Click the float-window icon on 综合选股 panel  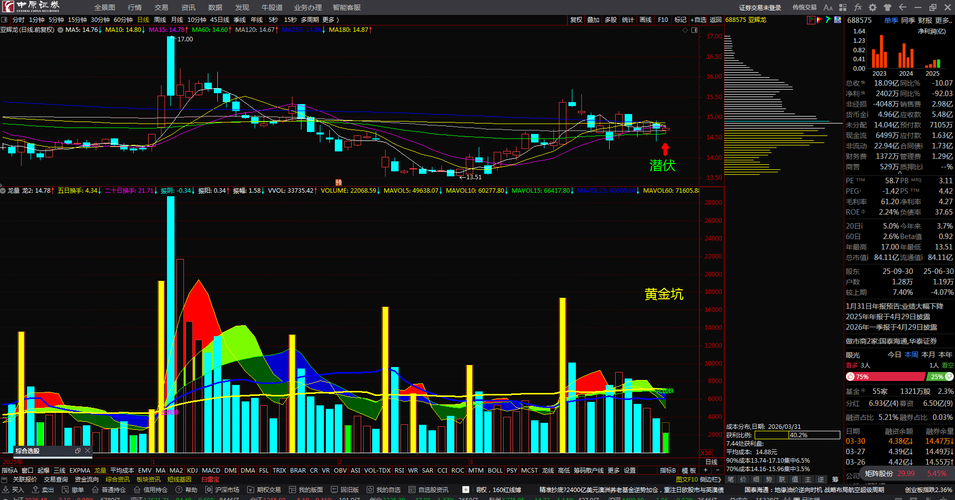[77, 451]
